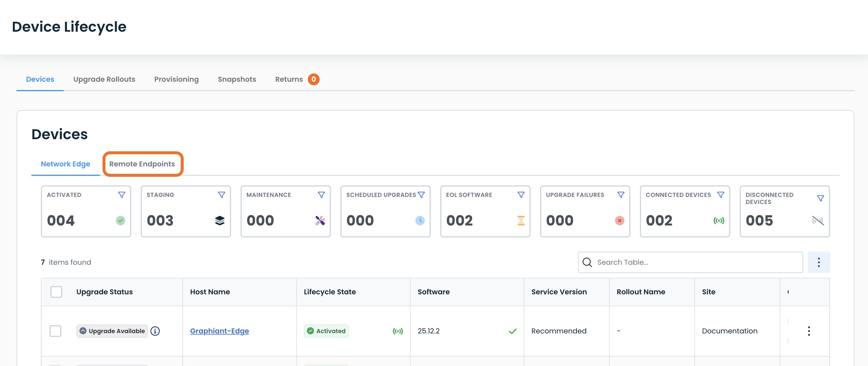Select all rows with header checkbox
This screenshot has height=366, width=868.
[x=56, y=292]
